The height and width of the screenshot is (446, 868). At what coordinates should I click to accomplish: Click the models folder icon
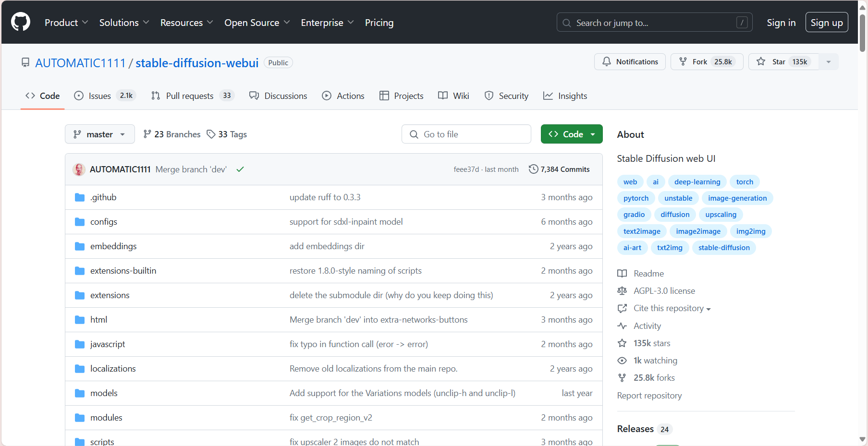(80, 393)
